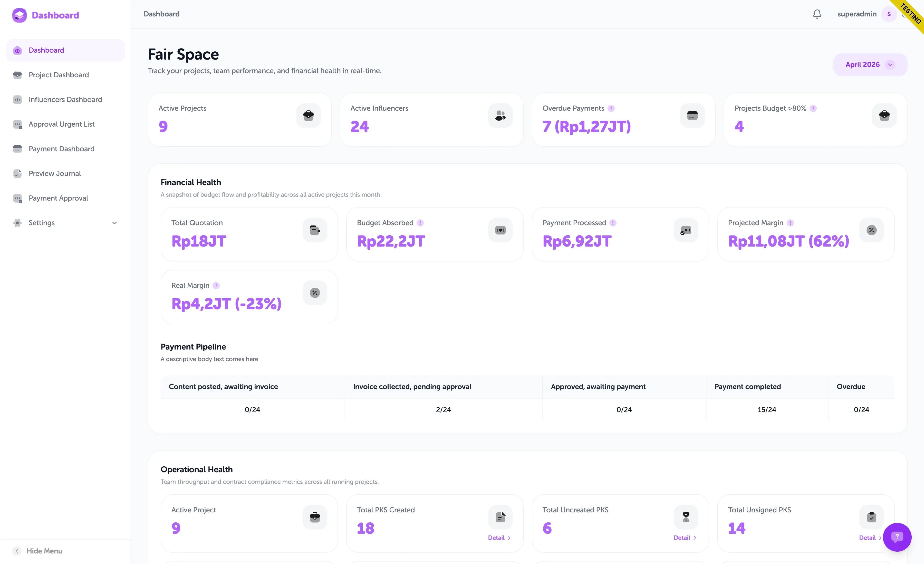Click the people icon on the Active Influencers card
Image resolution: width=924 pixels, height=564 pixels.
tap(500, 115)
